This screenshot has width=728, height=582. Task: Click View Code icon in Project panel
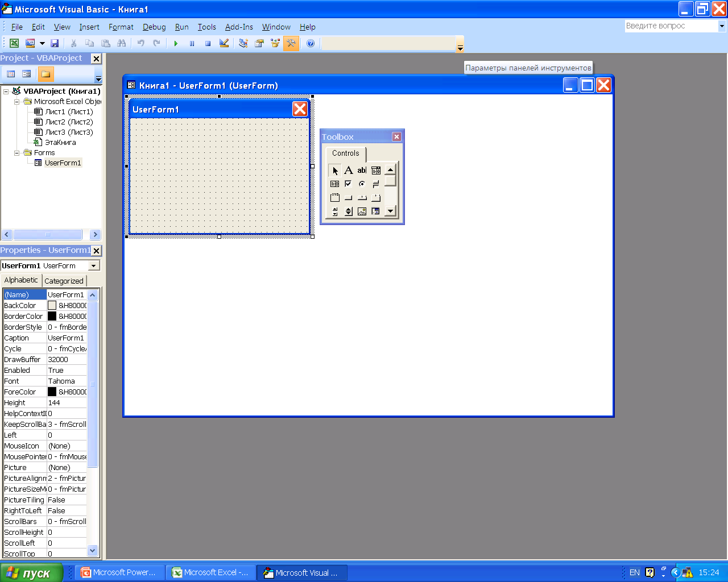pos(11,74)
